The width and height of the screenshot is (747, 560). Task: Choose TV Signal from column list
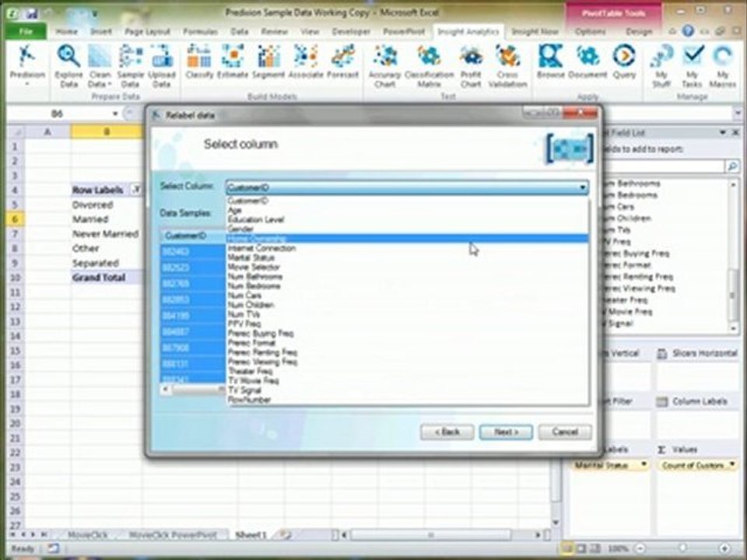tap(407, 390)
